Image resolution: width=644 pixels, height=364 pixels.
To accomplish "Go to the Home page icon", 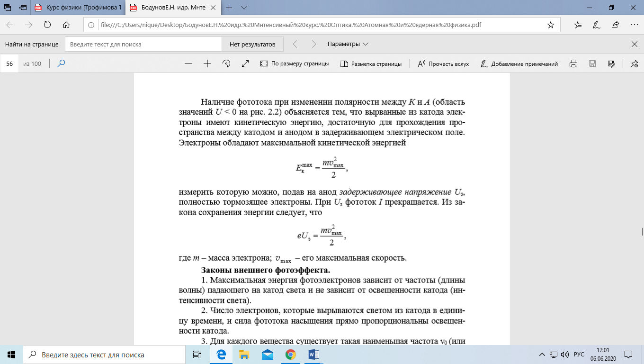I will click(66, 25).
